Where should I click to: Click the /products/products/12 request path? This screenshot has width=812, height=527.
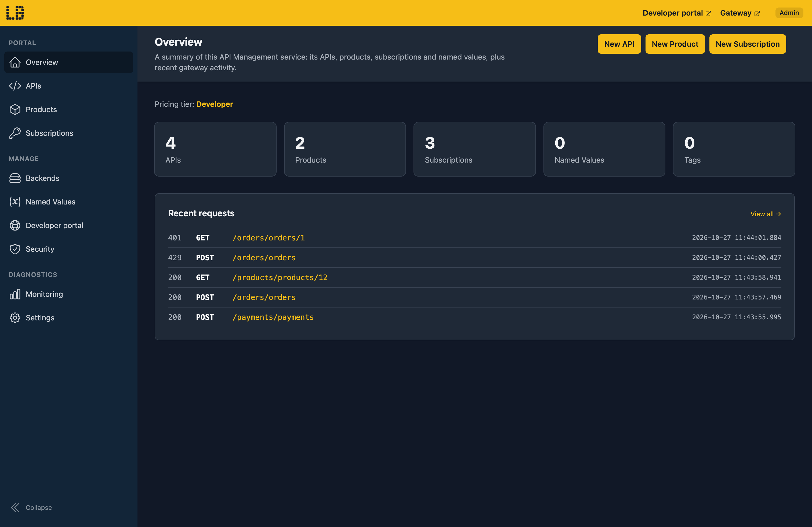point(280,277)
